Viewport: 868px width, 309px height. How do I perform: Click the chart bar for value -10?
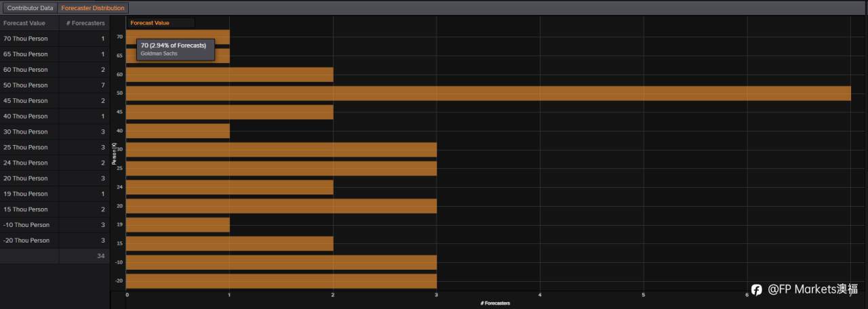pyautogui.click(x=281, y=262)
